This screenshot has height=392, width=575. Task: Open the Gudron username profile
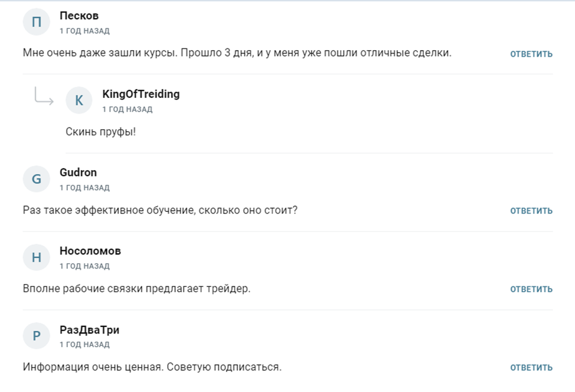(x=79, y=172)
